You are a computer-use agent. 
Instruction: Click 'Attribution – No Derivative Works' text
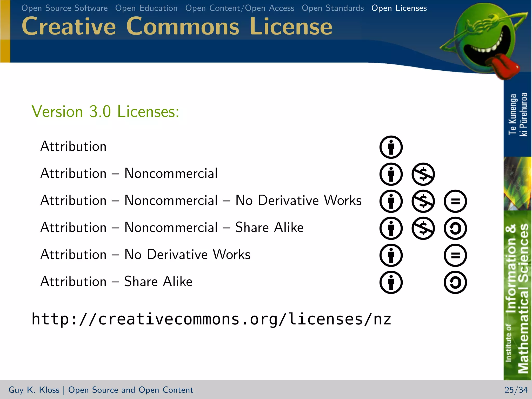click(x=145, y=254)
